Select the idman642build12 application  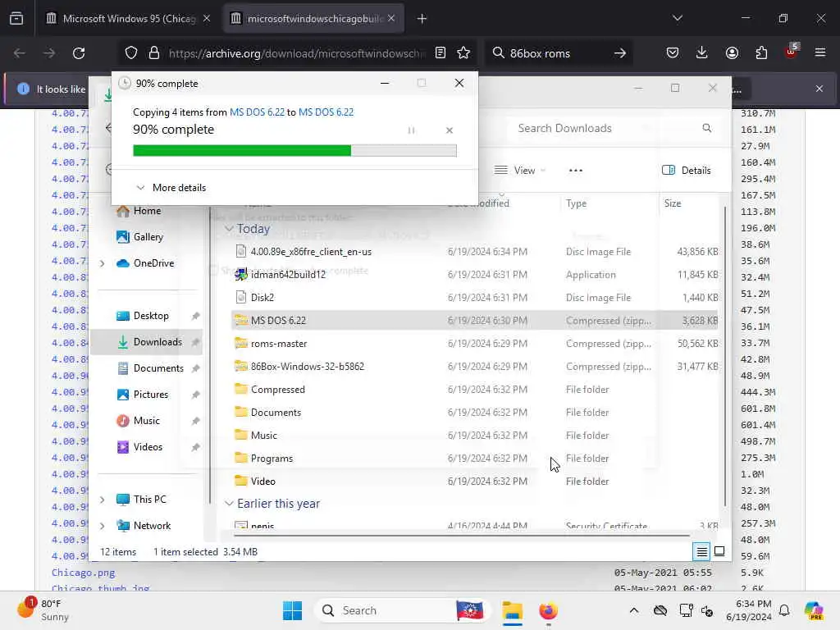click(x=475, y=274)
